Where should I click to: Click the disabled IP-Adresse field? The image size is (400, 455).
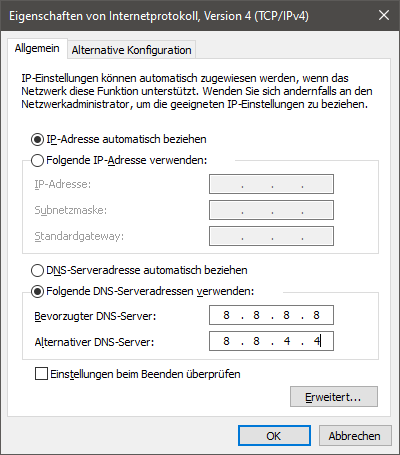click(x=271, y=184)
